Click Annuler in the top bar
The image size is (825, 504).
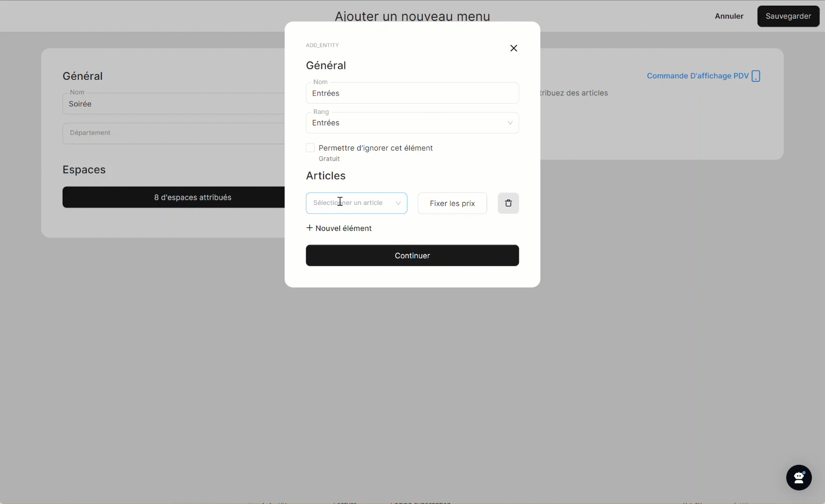pos(729,16)
